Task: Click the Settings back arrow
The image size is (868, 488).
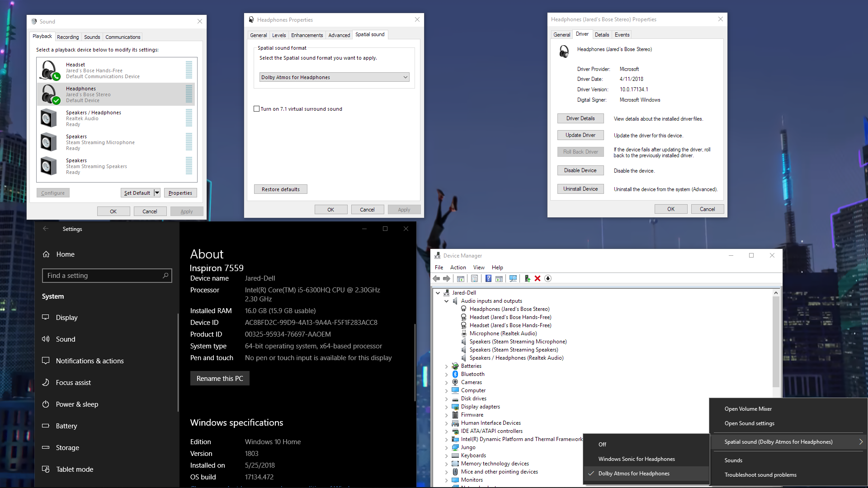Action: coord(46,229)
